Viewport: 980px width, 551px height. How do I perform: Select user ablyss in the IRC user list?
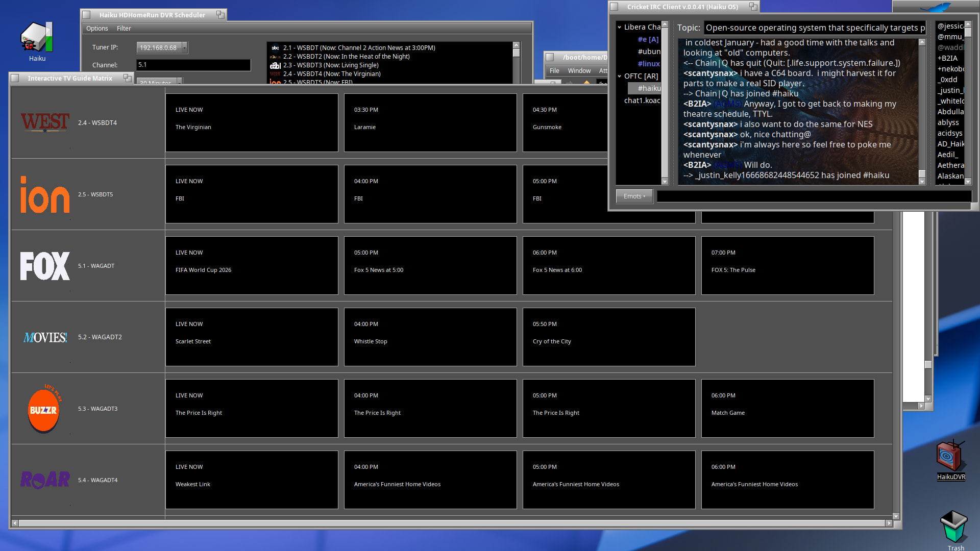(x=948, y=122)
